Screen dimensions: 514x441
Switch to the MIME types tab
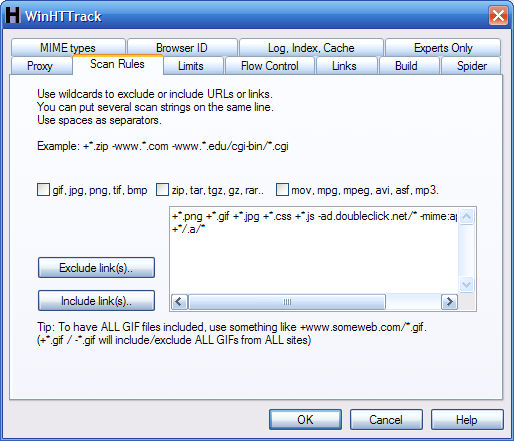point(68,48)
